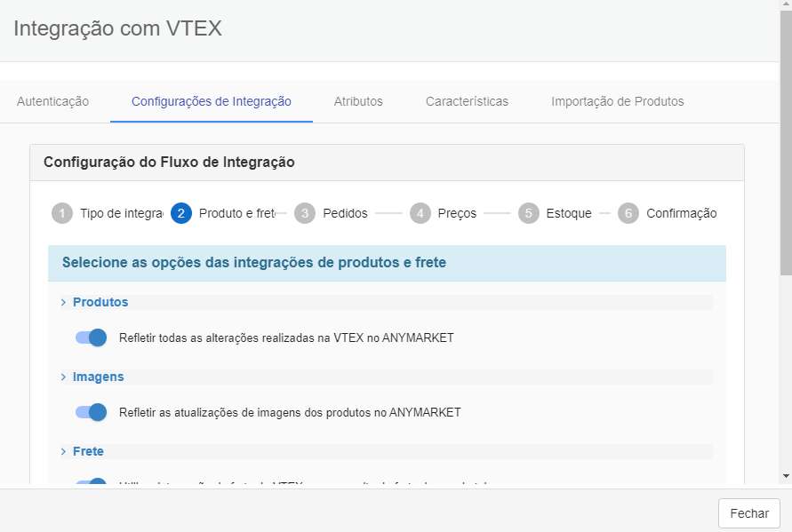Go to step 5 Estoque circle
This screenshot has width=792, height=532.
528,213
